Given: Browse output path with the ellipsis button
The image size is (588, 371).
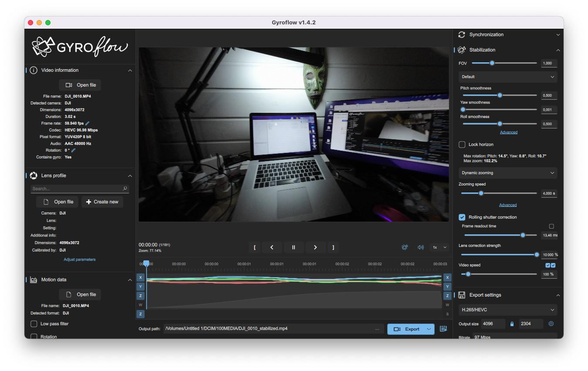Looking at the screenshot, I should (x=377, y=329).
